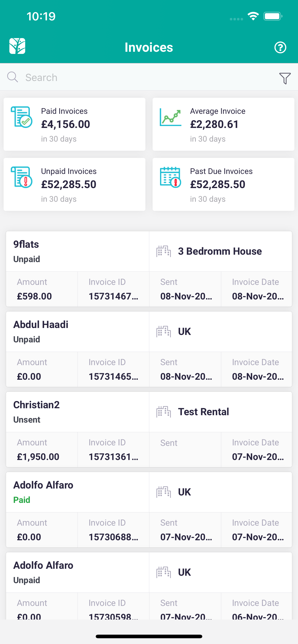View the Average Invoice £2,280.61 card
The image size is (298, 644).
[x=223, y=124]
